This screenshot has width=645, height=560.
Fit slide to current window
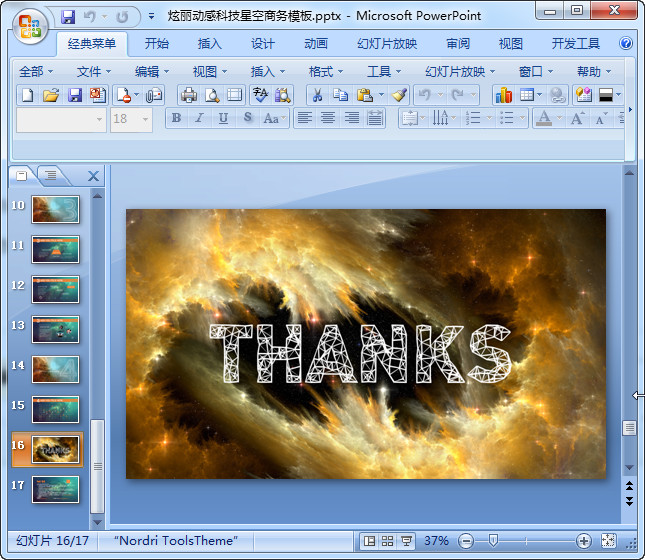pyautogui.click(x=608, y=541)
